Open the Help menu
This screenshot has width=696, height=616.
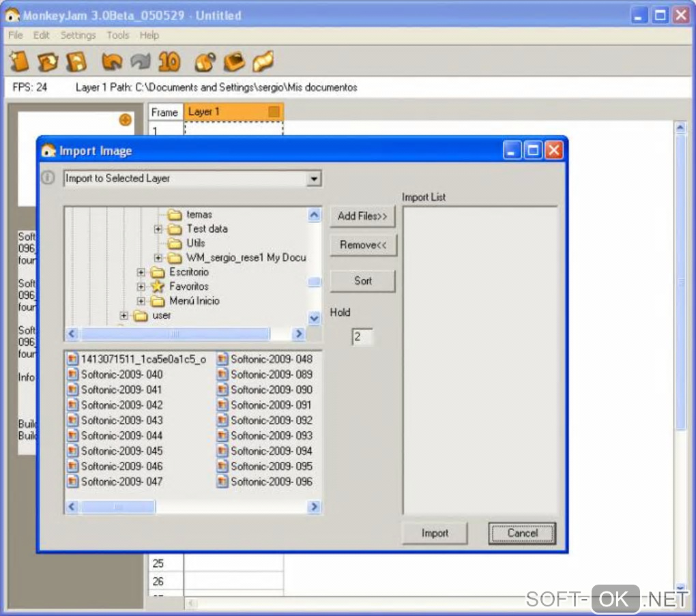[149, 35]
